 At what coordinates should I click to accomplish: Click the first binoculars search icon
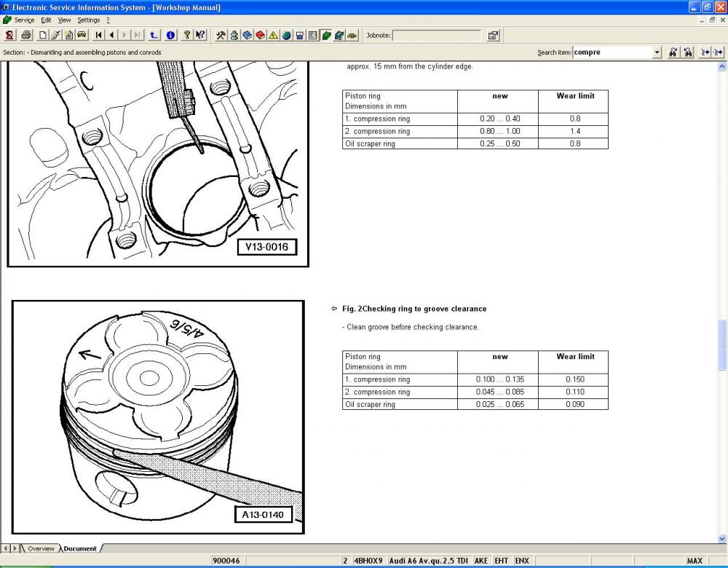(673, 52)
